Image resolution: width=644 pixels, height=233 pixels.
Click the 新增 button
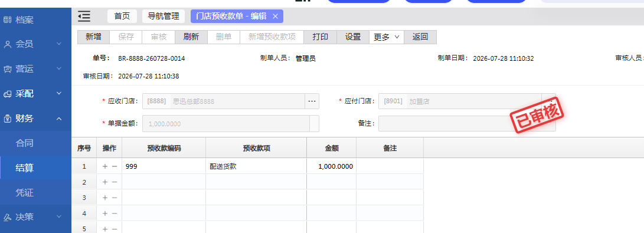click(x=94, y=37)
